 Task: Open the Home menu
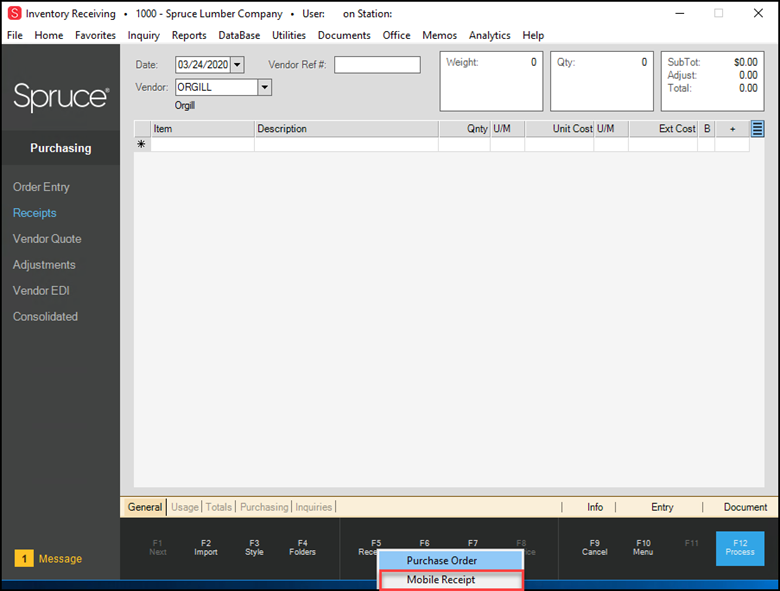(x=49, y=35)
